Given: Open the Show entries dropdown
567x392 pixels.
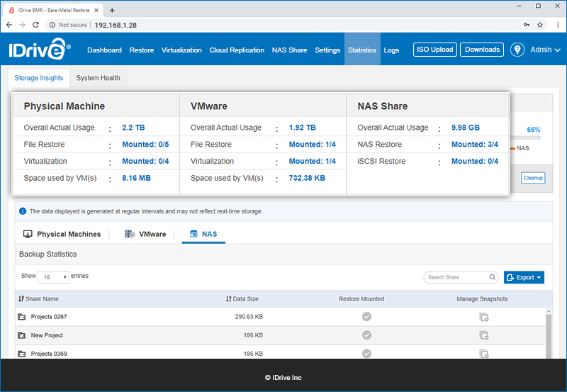Looking at the screenshot, I should coord(53,277).
